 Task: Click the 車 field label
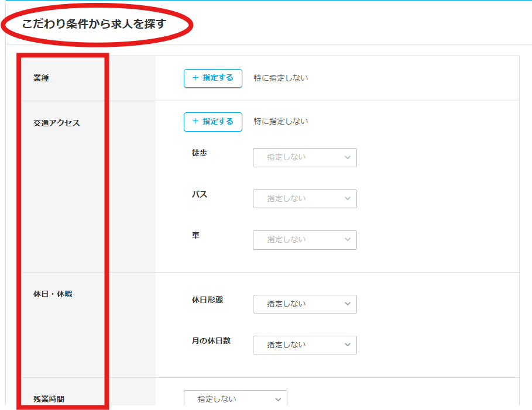[x=195, y=235]
